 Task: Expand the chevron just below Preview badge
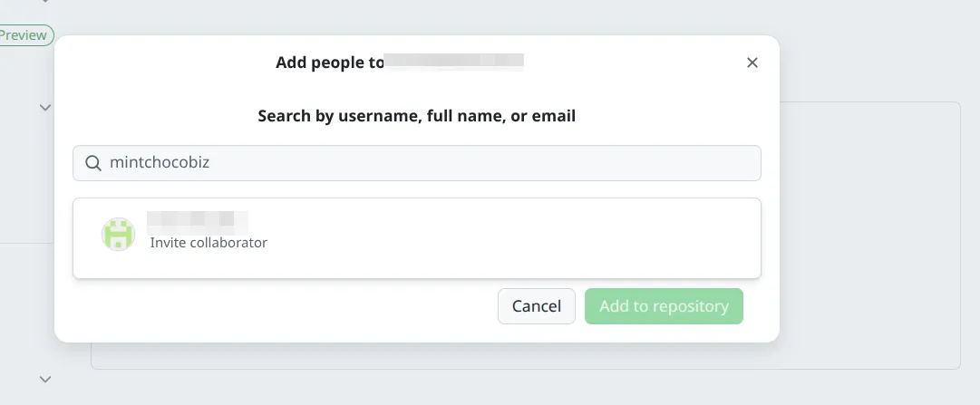tap(45, 107)
